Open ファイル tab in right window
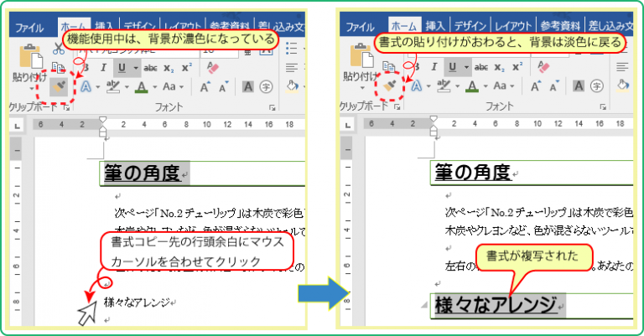The image size is (644, 336). click(x=361, y=27)
